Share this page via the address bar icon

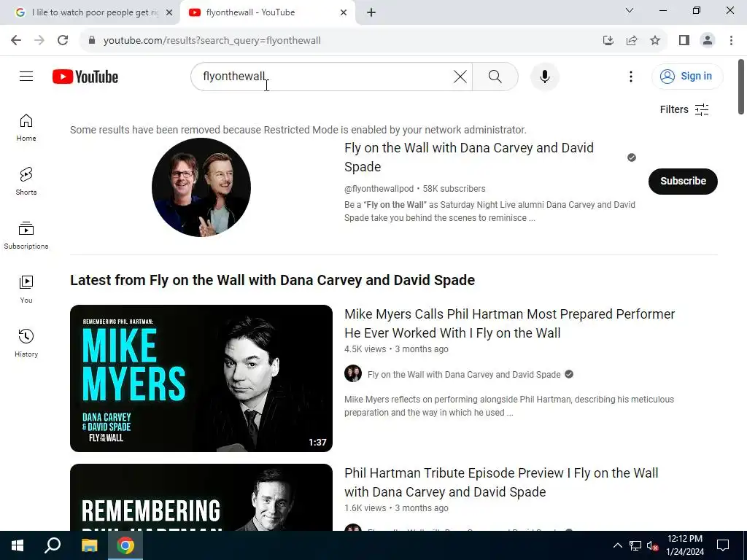point(632,41)
